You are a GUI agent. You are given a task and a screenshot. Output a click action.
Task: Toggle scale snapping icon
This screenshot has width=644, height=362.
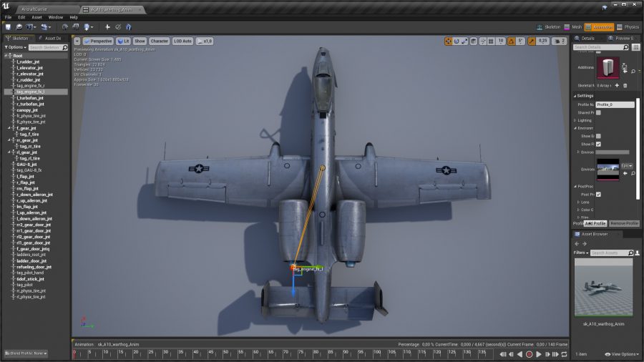point(532,41)
